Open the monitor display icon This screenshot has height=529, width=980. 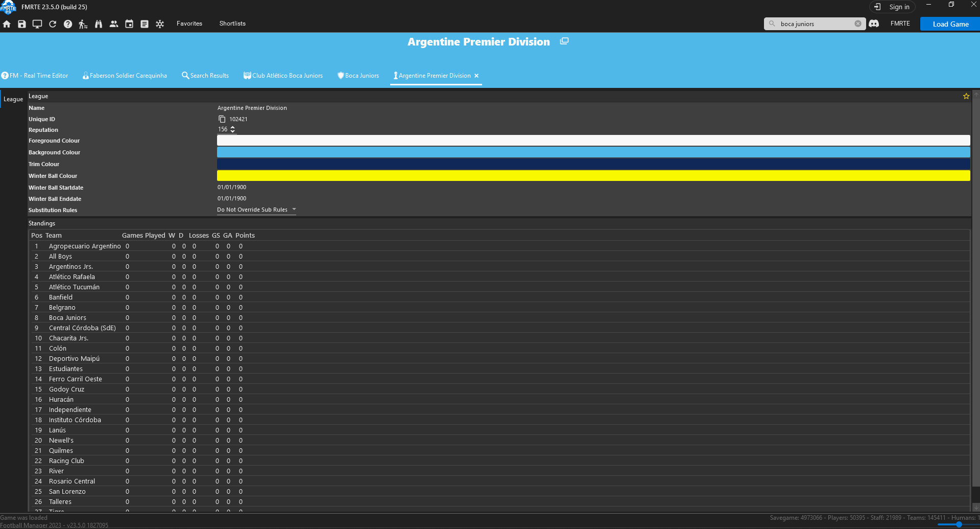(37, 24)
